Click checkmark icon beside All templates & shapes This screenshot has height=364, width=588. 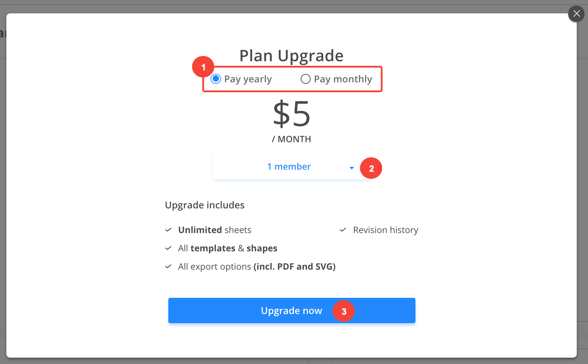pyautogui.click(x=168, y=248)
